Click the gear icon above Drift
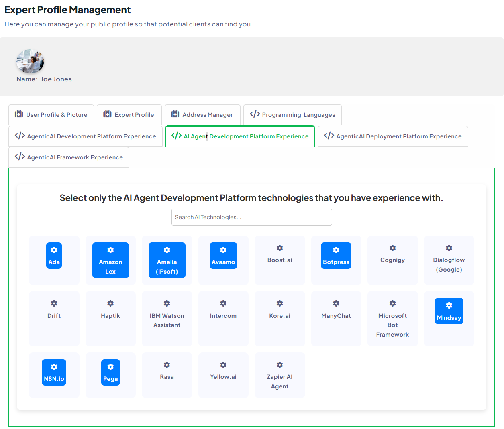Image resolution: width=504 pixels, height=429 pixels. click(54, 303)
